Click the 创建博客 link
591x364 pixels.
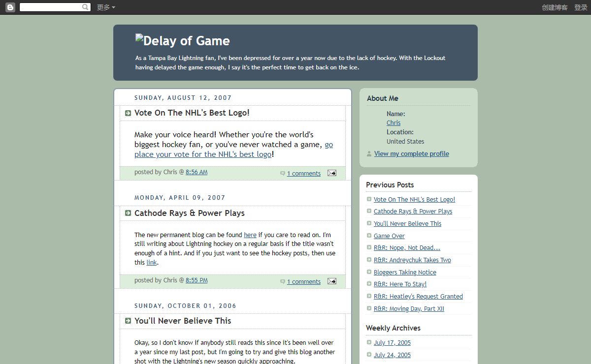555,7
